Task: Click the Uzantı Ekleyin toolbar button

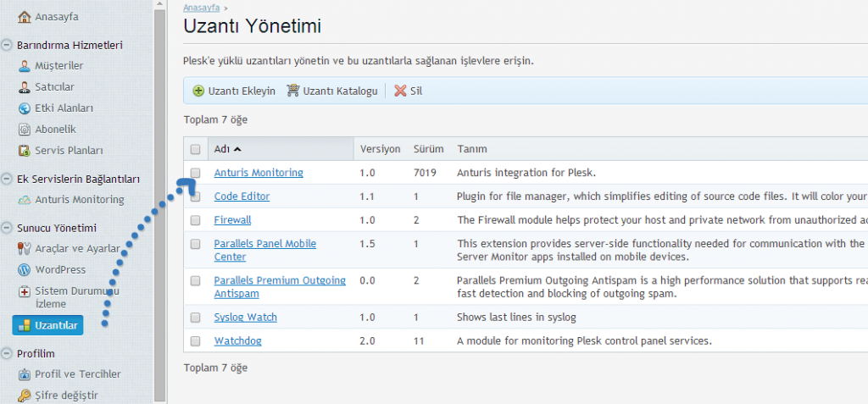Action: point(234,91)
